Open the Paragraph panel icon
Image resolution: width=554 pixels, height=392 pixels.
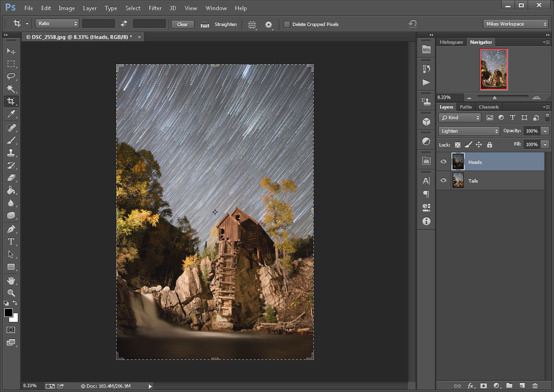pyautogui.click(x=427, y=194)
